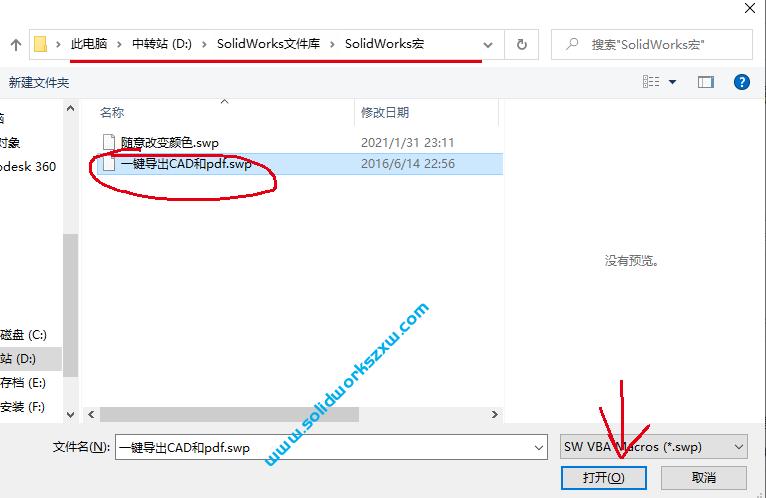Click the up-one-level arrow icon
The height and width of the screenshot is (498, 766).
(x=16, y=45)
